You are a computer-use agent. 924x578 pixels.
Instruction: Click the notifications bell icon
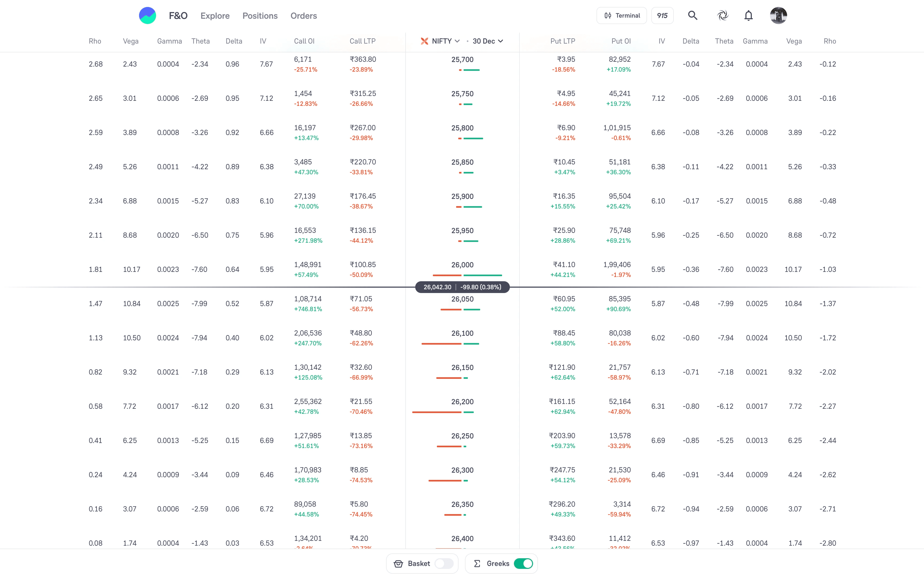[748, 16]
